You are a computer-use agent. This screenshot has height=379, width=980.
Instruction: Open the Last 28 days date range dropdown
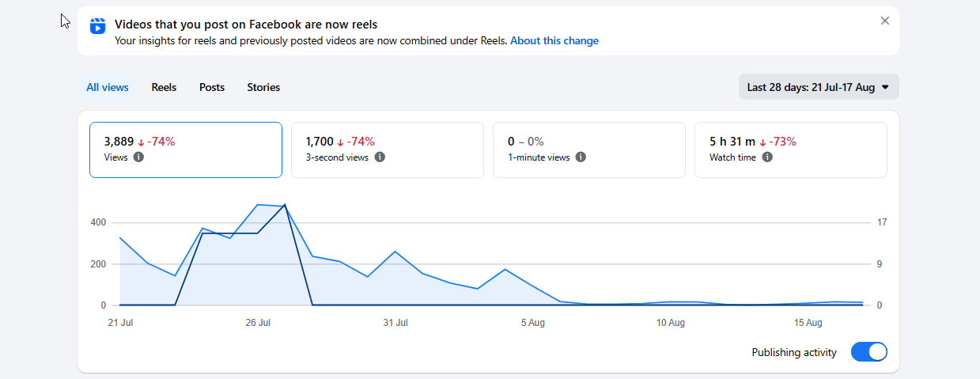819,87
